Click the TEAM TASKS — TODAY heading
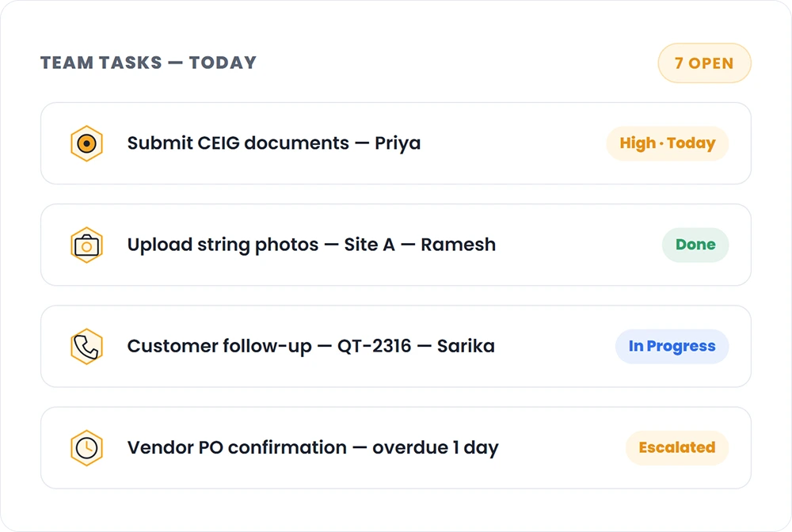 (149, 63)
